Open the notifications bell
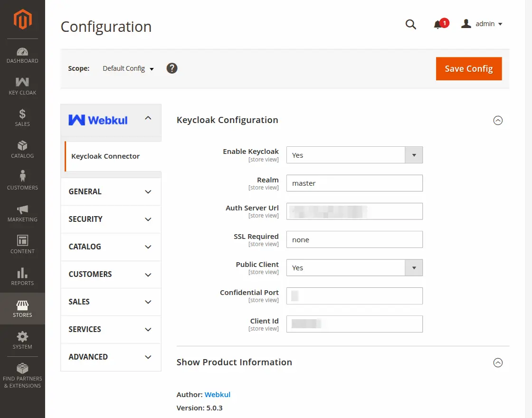Image resolution: width=532 pixels, height=418 pixels. pos(440,24)
